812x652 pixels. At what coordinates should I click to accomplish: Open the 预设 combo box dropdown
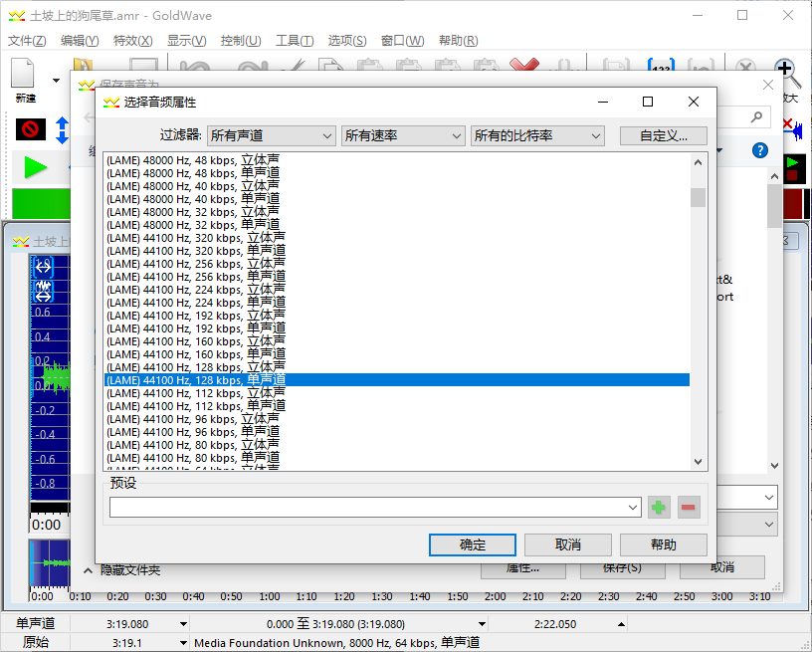click(633, 507)
